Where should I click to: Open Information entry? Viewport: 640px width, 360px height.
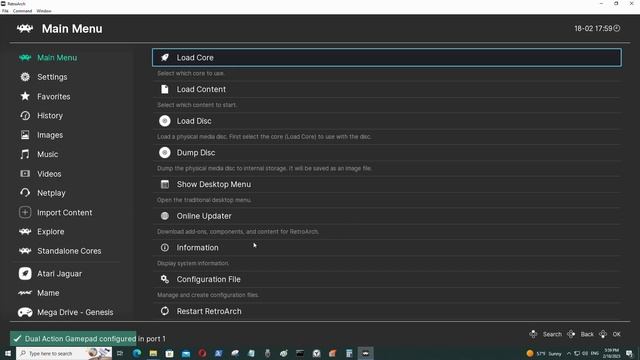coord(387,248)
